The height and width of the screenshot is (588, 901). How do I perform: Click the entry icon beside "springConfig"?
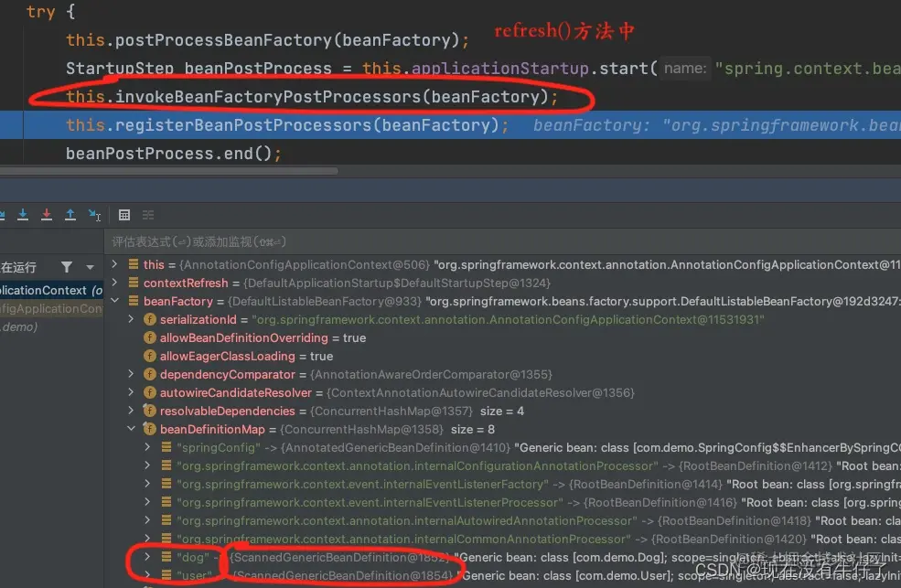point(166,447)
